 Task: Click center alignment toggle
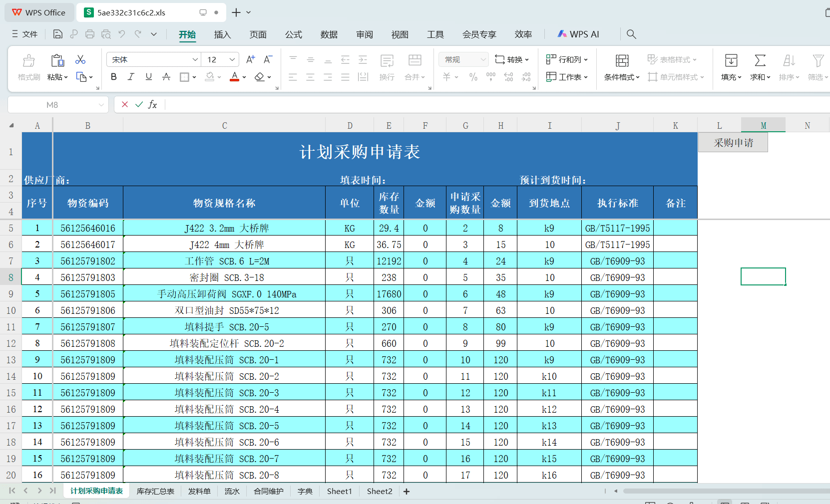point(310,77)
